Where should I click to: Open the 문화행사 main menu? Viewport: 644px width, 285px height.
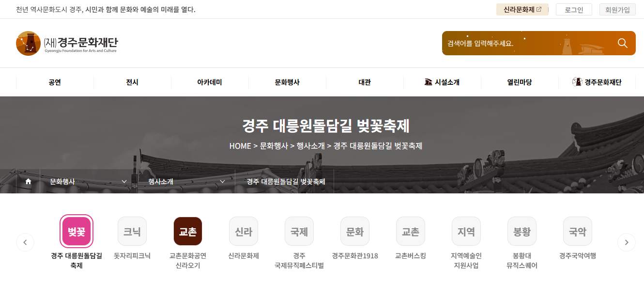287,82
